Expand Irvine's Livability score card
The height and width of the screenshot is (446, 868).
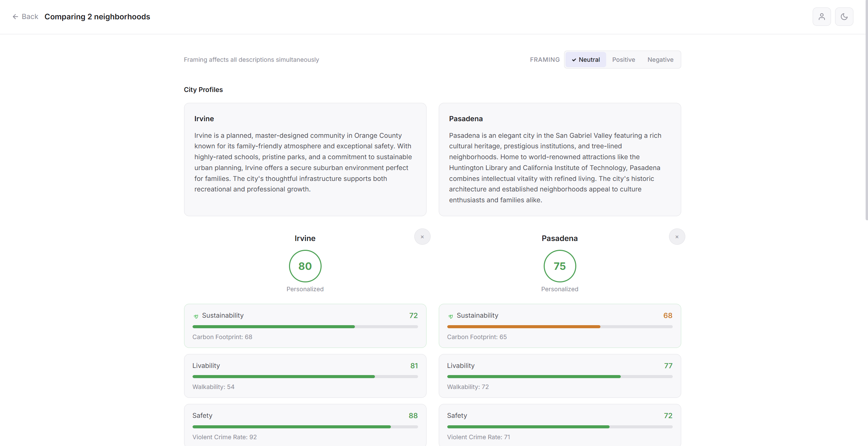305,376
